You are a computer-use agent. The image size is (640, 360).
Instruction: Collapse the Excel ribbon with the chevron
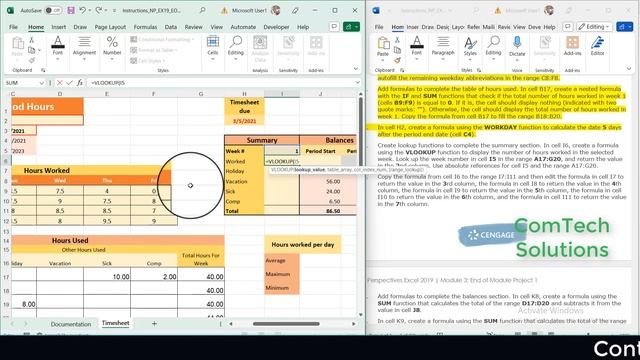coord(356,69)
